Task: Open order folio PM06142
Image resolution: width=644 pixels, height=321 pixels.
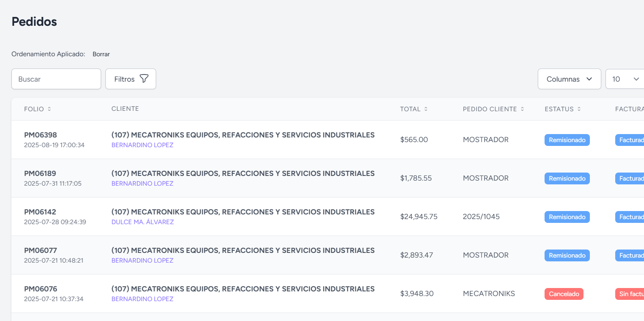Action: (40, 212)
